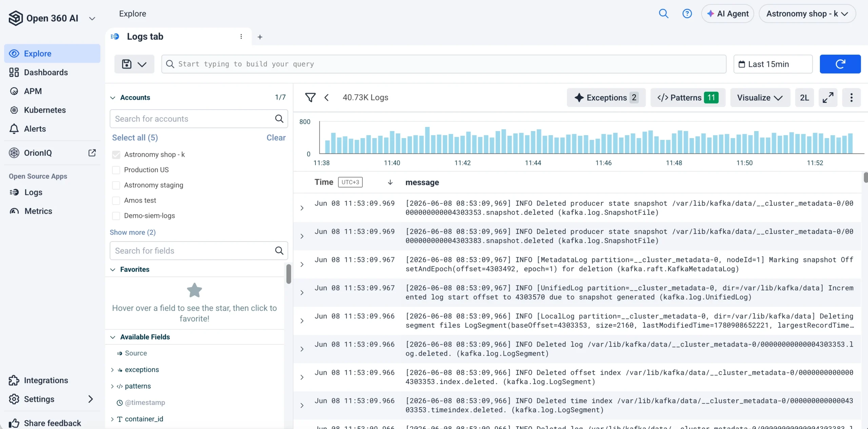Add a new tab with plus icon
The height and width of the screenshot is (429, 868).
tap(260, 37)
